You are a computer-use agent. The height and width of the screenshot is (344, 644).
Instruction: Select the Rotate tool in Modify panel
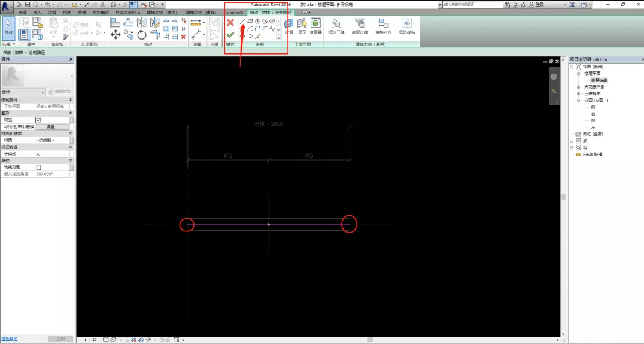coord(142,35)
